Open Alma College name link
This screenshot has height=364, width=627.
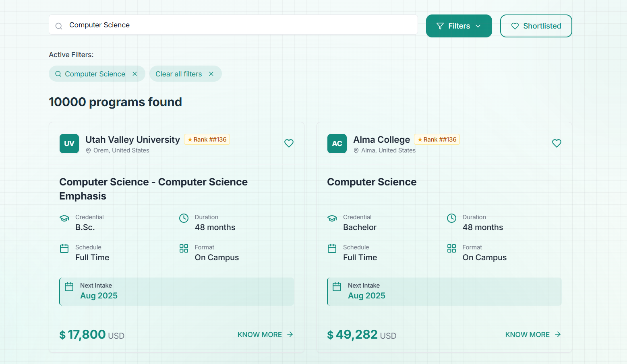tap(381, 140)
